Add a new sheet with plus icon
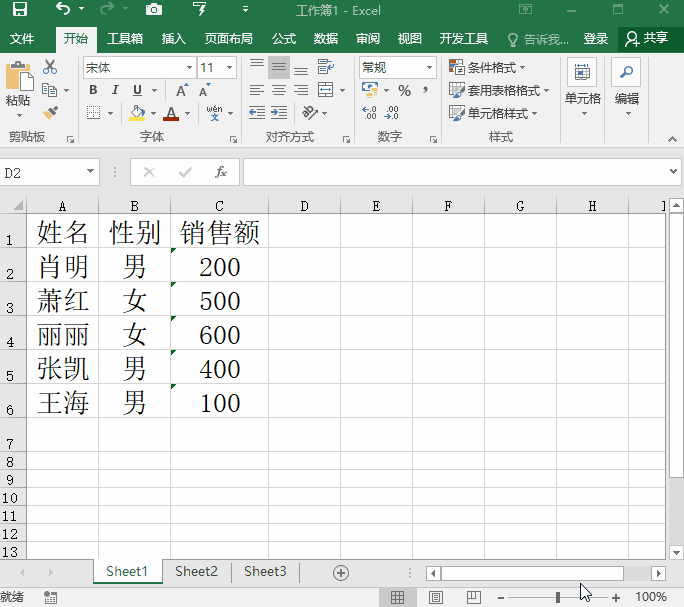 (341, 573)
